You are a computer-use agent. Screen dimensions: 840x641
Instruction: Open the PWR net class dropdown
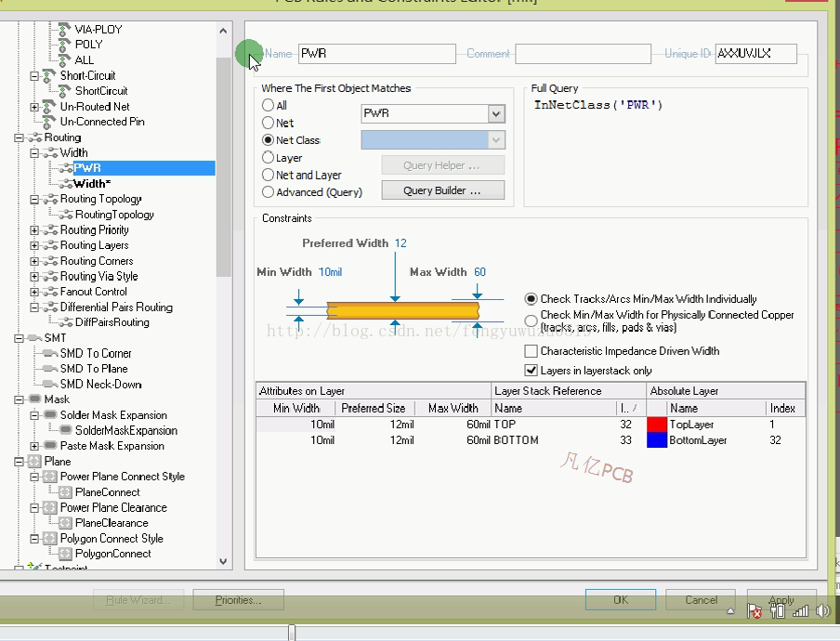click(496, 113)
